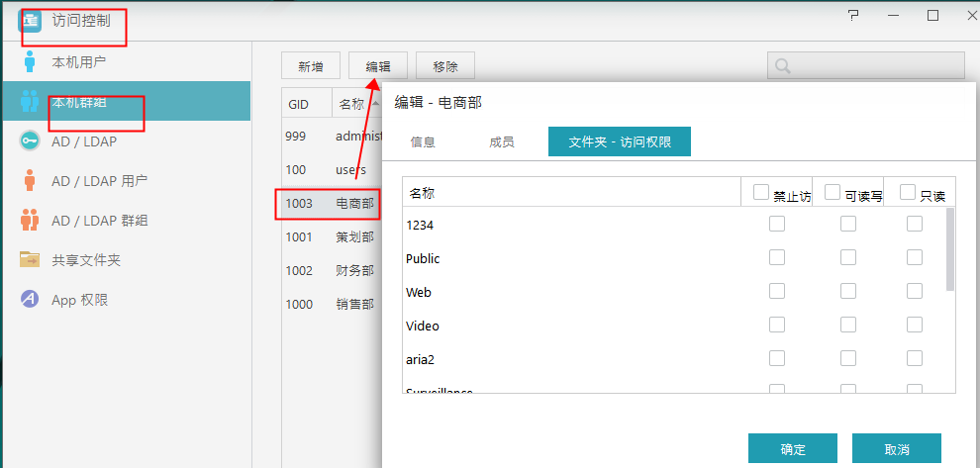Click the 本机用户 user icon in sidebar
The width and height of the screenshot is (980, 468).
click(x=30, y=61)
